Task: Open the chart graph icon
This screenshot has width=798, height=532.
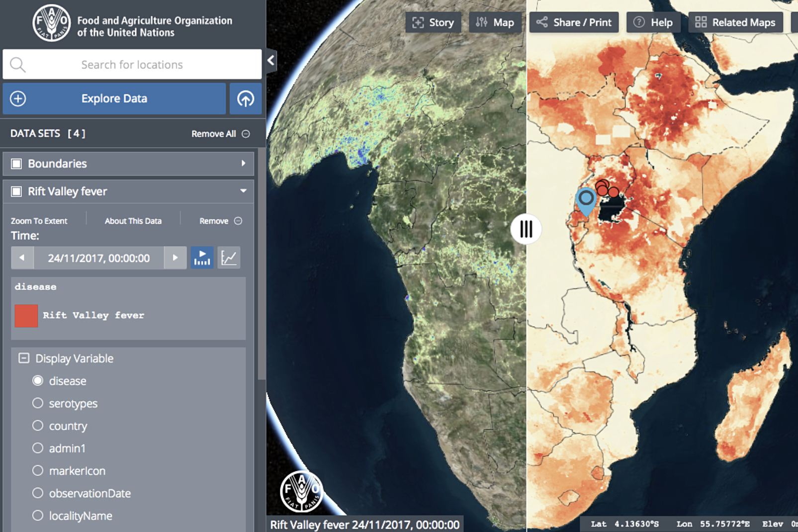Action: (x=229, y=258)
